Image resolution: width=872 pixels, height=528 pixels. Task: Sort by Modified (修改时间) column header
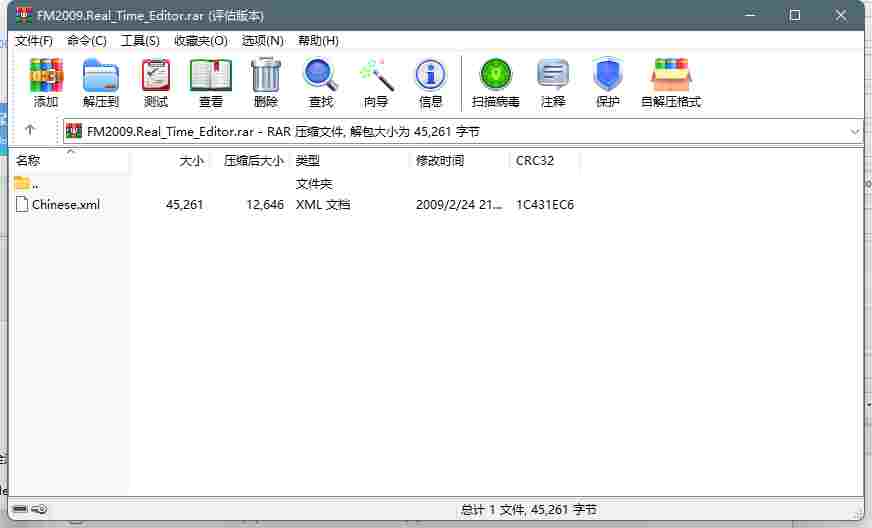tap(460, 161)
